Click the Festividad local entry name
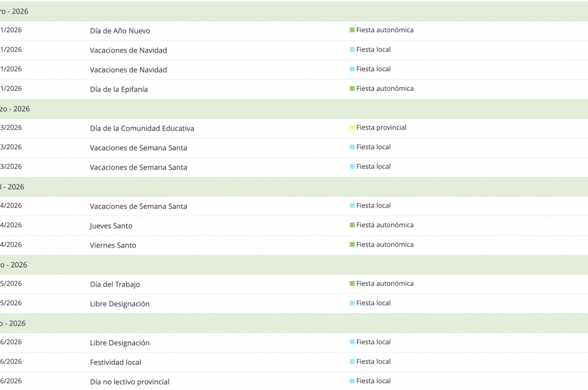 pyautogui.click(x=115, y=362)
